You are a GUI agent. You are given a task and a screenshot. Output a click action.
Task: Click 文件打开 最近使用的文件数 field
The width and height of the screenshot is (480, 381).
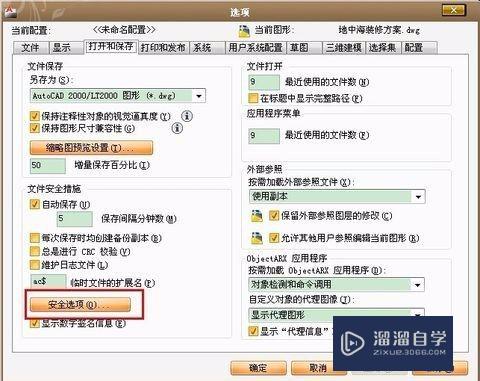264,82
